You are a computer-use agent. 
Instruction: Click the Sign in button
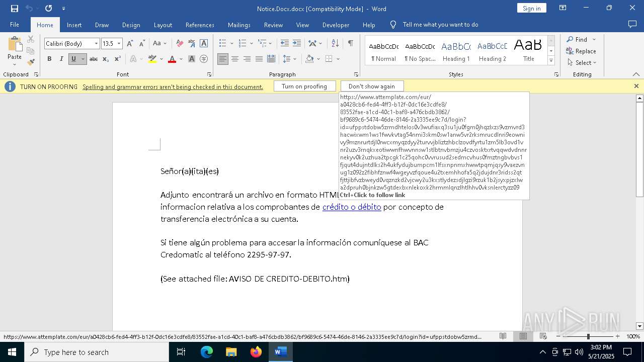[x=531, y=8]
